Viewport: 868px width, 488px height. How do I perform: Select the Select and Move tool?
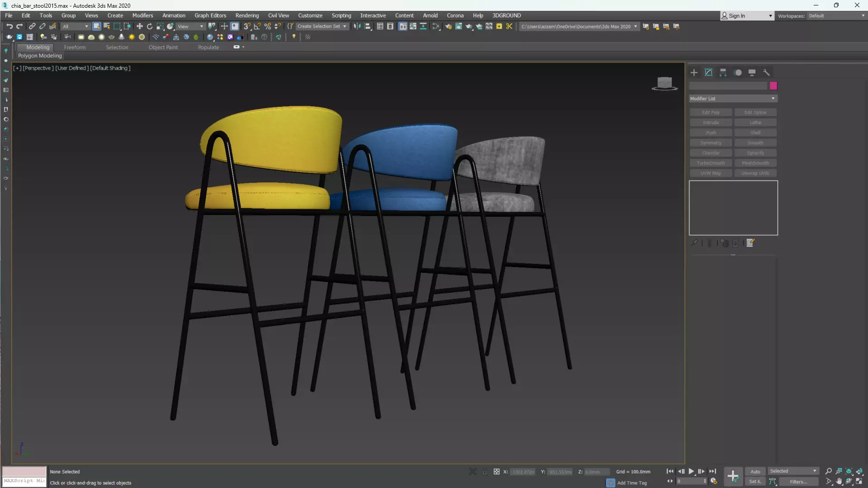[139, 26]
